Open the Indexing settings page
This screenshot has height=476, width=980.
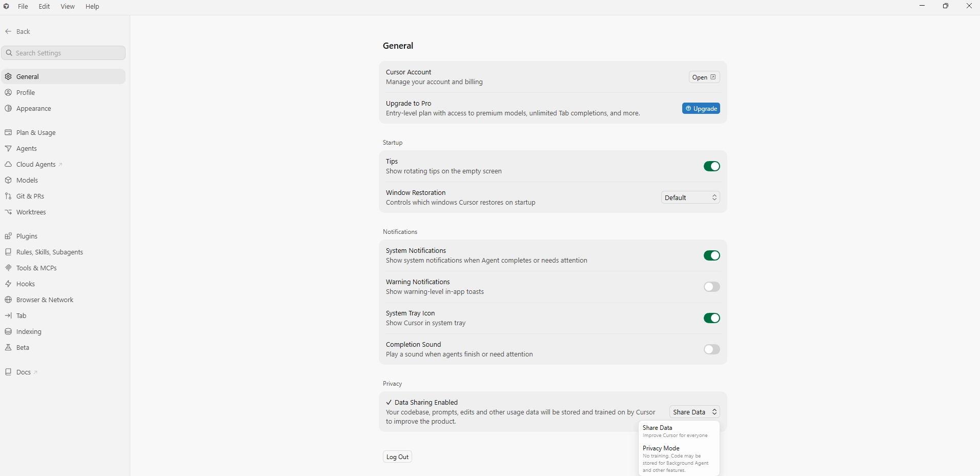[x=64, y=331]
